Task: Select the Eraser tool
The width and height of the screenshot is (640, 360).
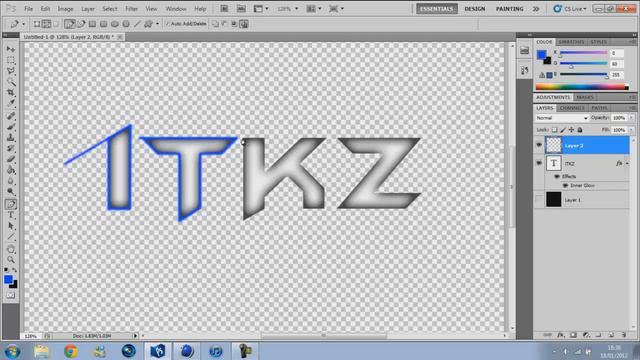Action: tap(11, 160)
